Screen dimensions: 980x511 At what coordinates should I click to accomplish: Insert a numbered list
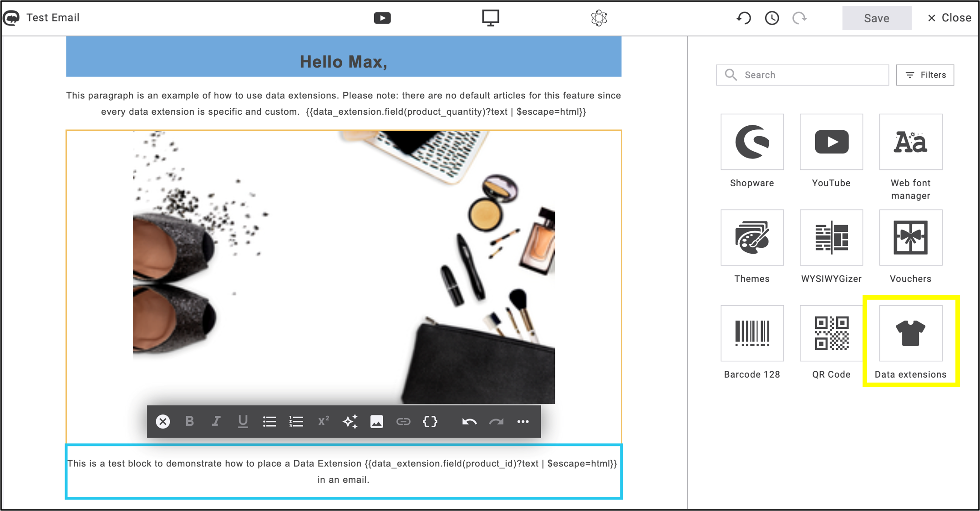296,422
